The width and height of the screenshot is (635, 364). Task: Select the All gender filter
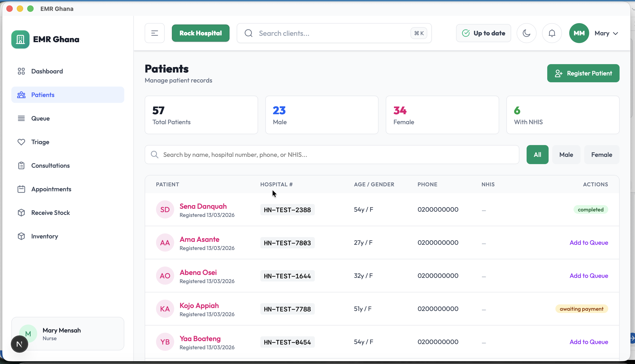(537, 155)
